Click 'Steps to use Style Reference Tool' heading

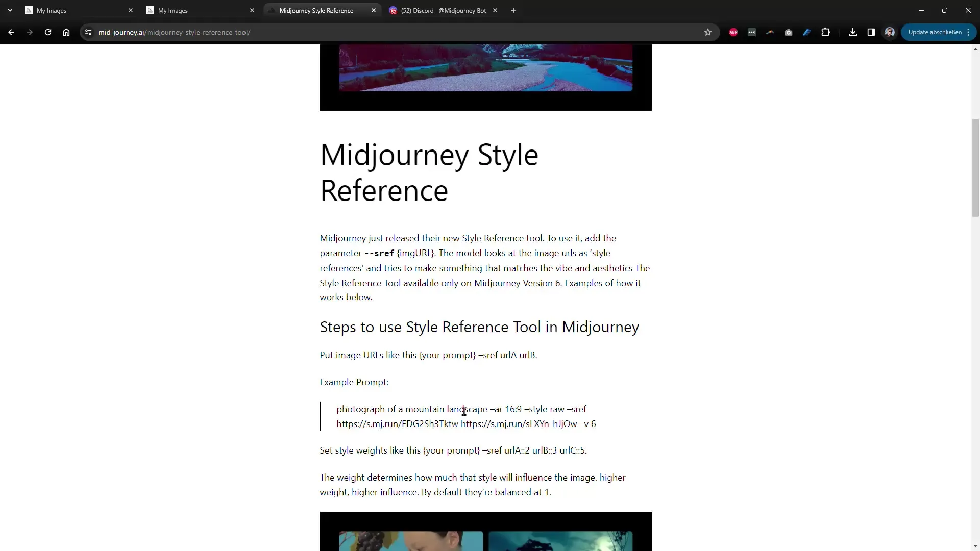(479, 327)
